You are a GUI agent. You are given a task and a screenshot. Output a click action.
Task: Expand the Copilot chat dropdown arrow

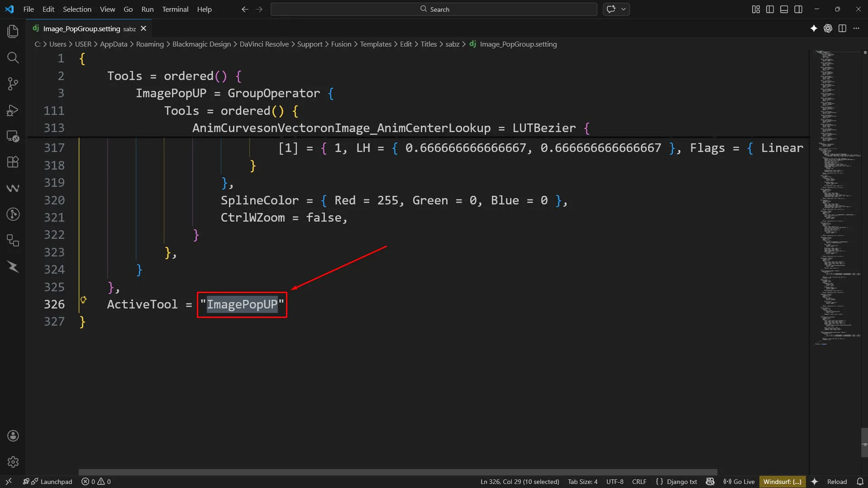(x=624, y=9)
